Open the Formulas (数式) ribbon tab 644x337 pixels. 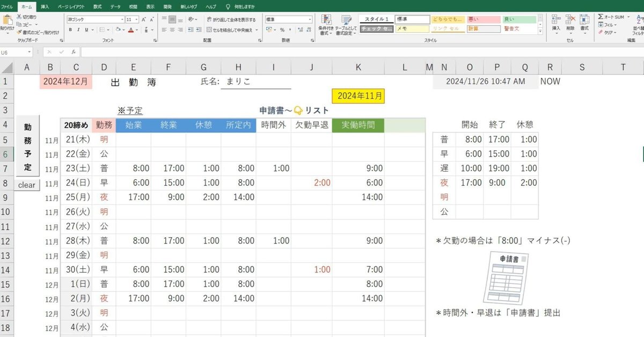97,6
